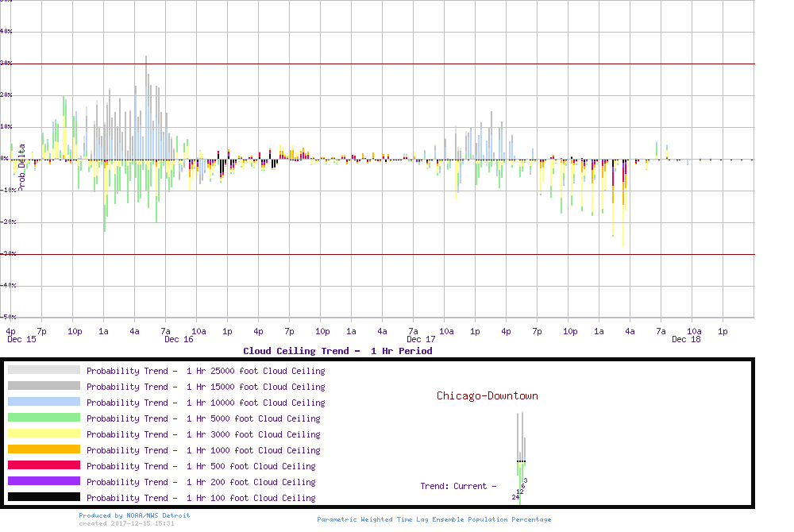Click the Chicago-Downtown station label
The height and width of the screenshot is (532, 794).
487,395
